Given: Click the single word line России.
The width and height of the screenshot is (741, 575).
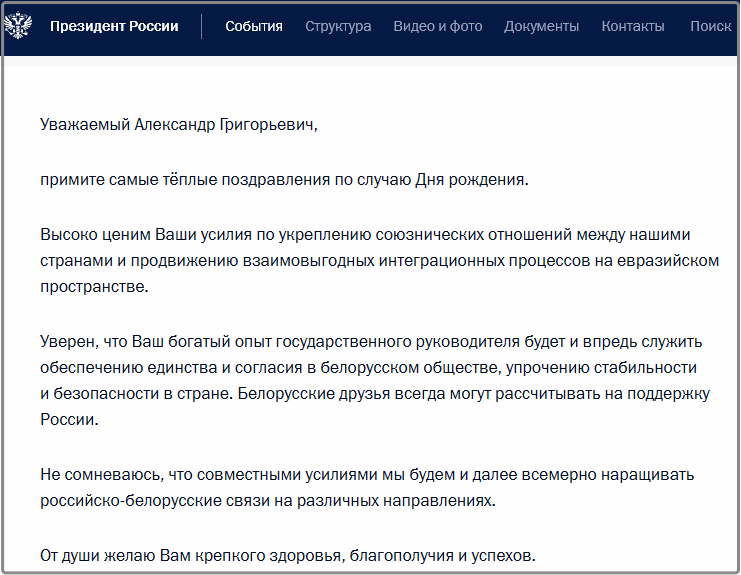Looking at the screenshot, I should point(69,420).
